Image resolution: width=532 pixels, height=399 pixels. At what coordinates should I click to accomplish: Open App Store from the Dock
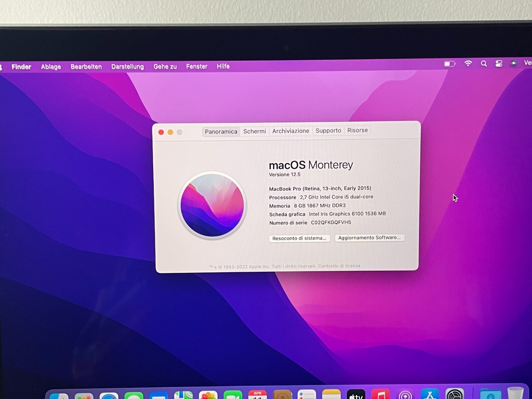pos(430,394)
